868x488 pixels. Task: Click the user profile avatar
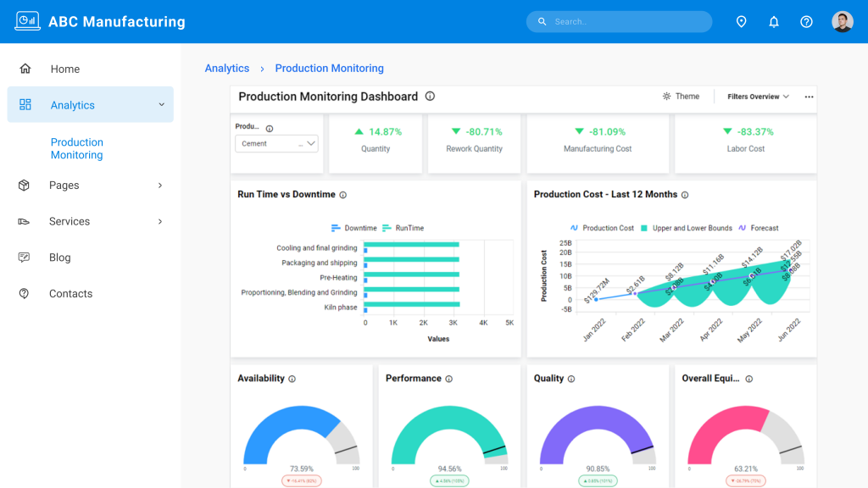[843, 21]
